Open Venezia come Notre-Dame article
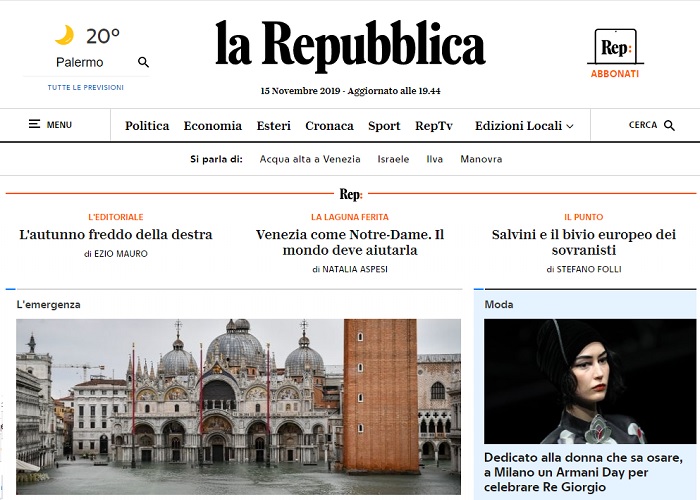 [350, 242]
